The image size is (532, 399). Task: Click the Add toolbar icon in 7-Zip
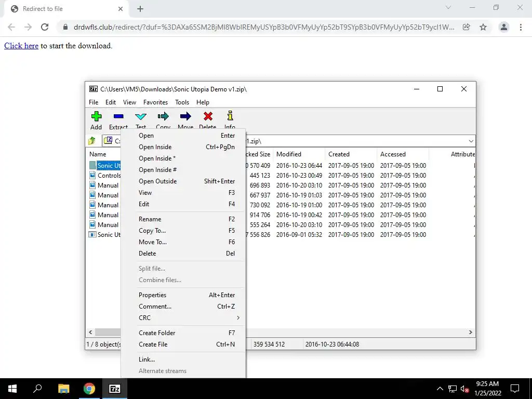tap(96, 116)
